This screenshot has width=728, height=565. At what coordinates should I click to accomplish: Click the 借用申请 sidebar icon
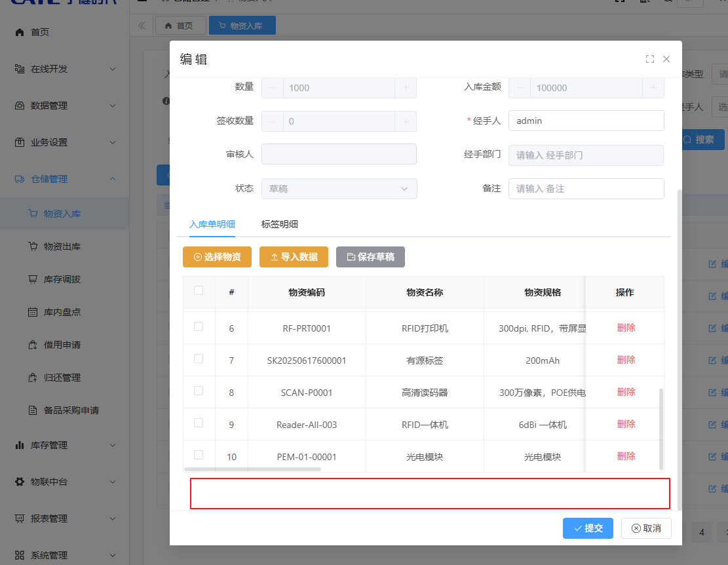(x=33, y=345)
